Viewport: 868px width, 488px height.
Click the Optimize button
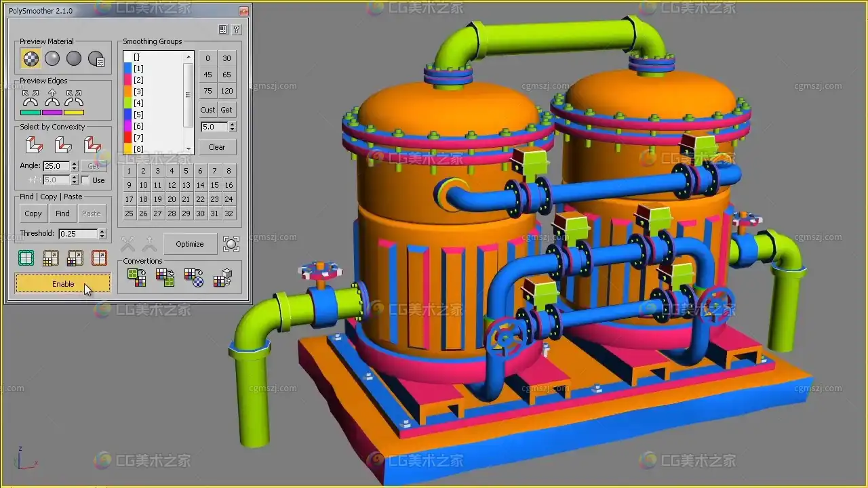click(190, 244)
